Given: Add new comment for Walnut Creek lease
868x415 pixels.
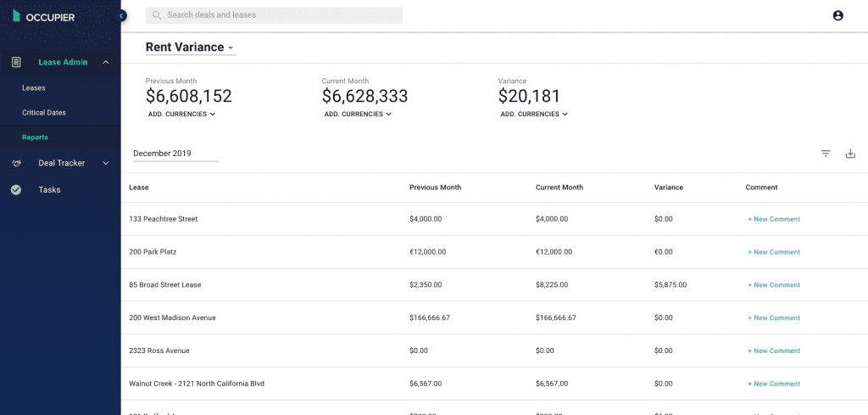Looking at the screenshot, I should (x=774, y=384).
